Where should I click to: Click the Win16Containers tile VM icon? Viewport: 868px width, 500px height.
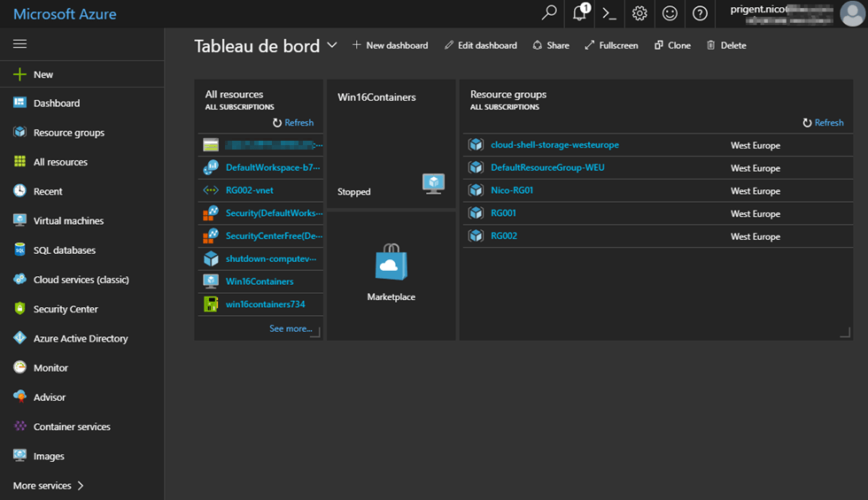[x=433, y=184]
